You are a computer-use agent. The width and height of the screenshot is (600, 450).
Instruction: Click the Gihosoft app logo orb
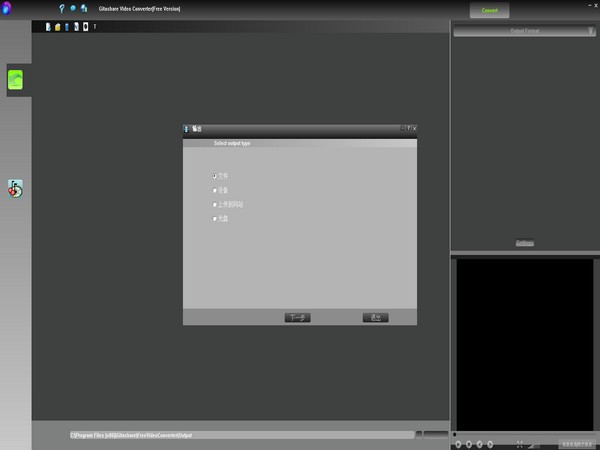click(7, 9)
